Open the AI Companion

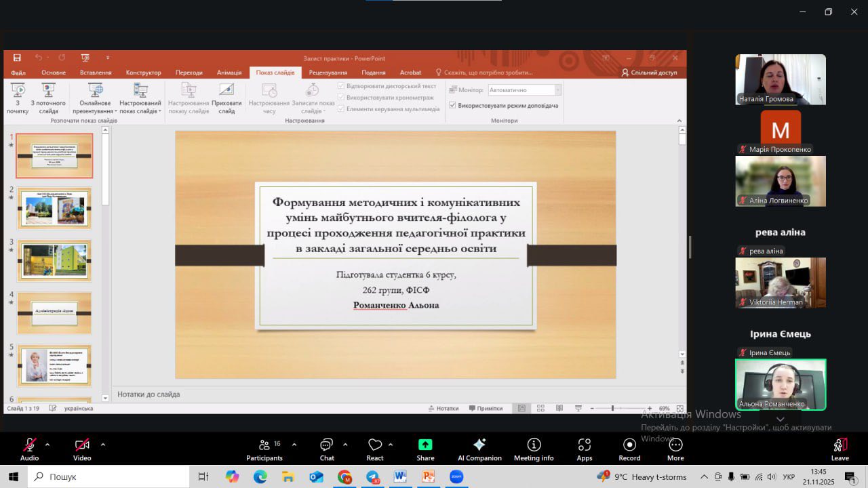(x=479, y=449)
